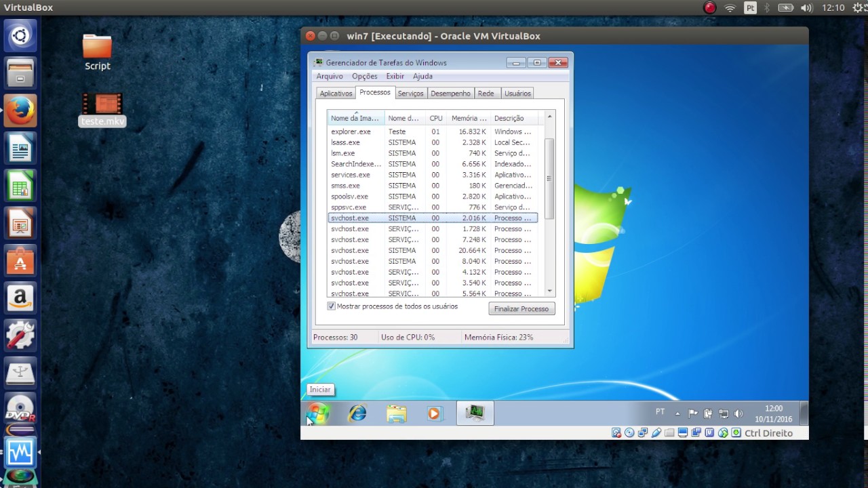Image resolution: width=868 pixels, height=488 pixels.
Task: Open Ubuntu Dash search from launcher
Action: [x=20, y=35]
